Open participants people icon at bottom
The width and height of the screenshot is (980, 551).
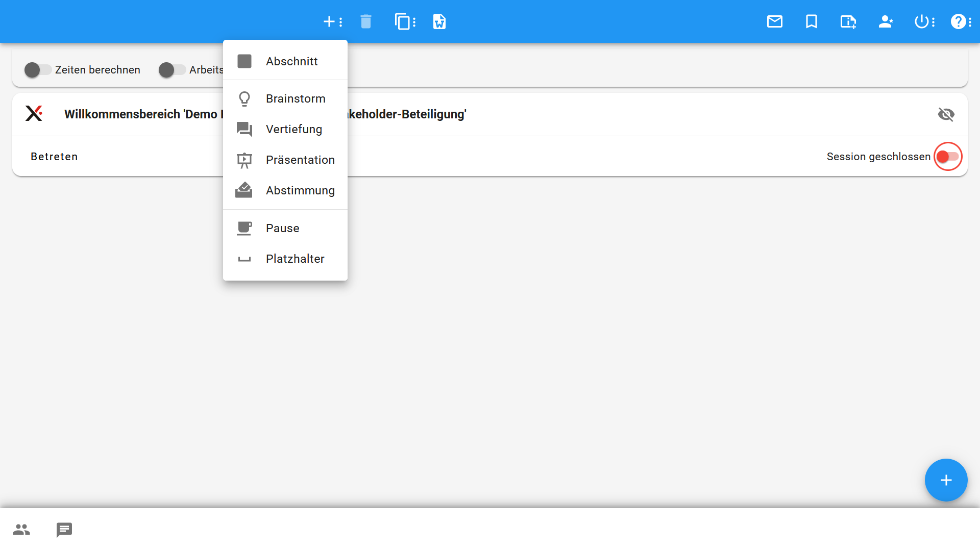(x=21, y=530)
